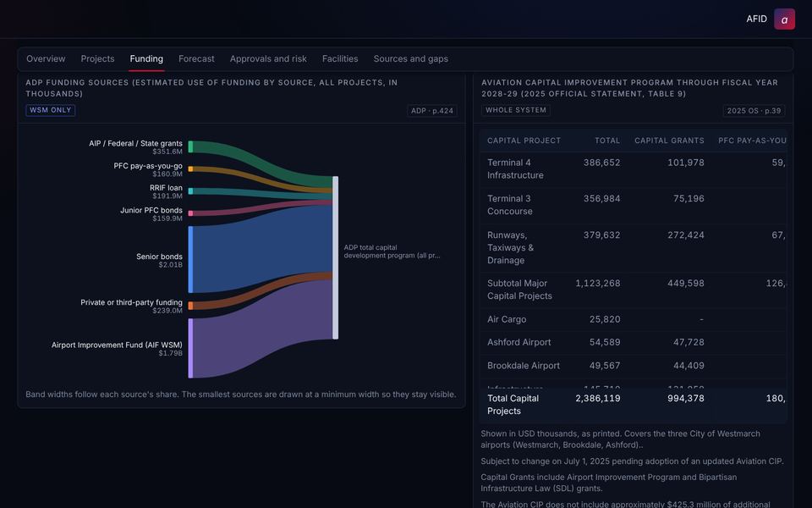Click the purple Airport Improvement Fund node

pos(190,348)
